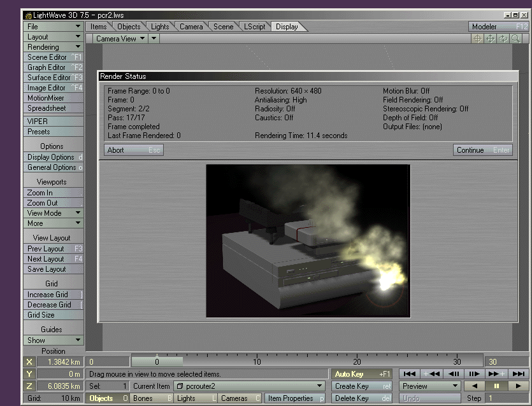
Task: Click the viewport rotate icon
Action: coord(503,39)
